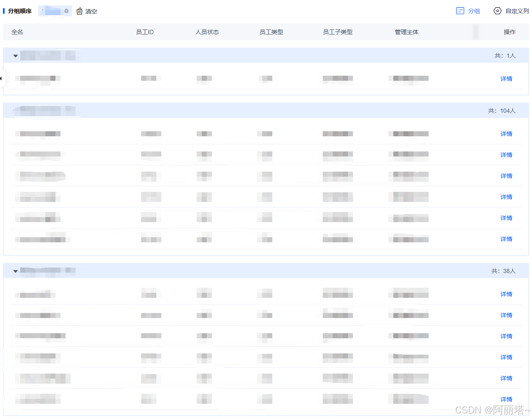
Task: Select the 员工类型 column header
Action: tap(271, 32)
